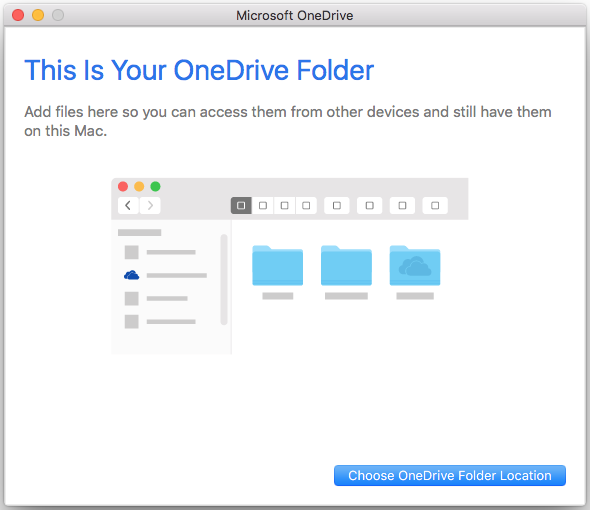The height and width of the screenshot is (510, 590).
Task: Click the "Add files here so you can access" description
Action: [x=288, y=121]
